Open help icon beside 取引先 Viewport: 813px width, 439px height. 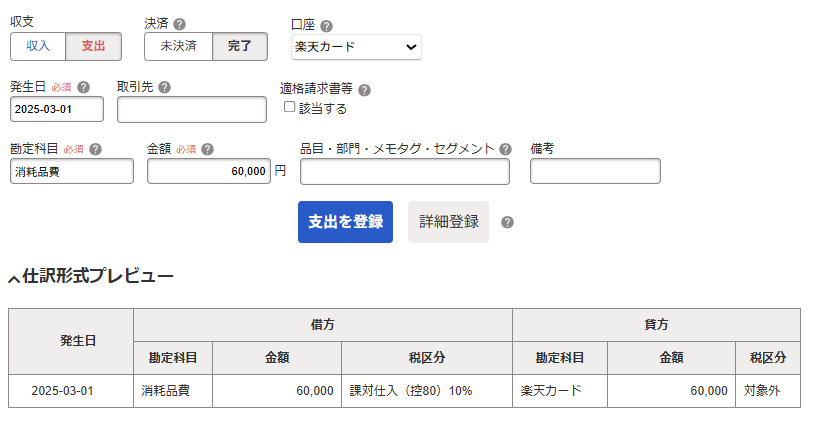(x=164, y=87)
